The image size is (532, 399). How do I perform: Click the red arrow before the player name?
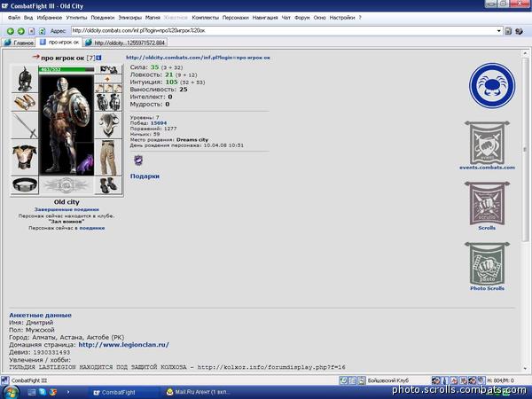(35, 58)
